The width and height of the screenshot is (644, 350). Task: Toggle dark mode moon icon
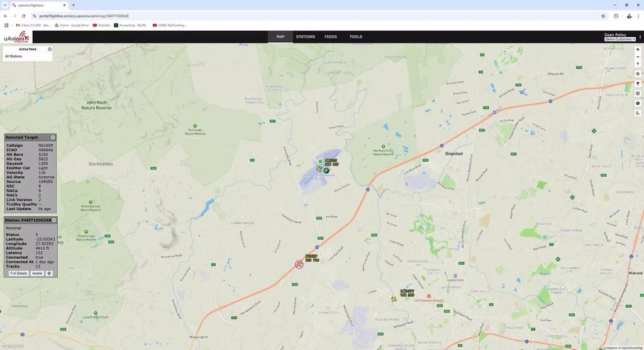coord(638,113)
